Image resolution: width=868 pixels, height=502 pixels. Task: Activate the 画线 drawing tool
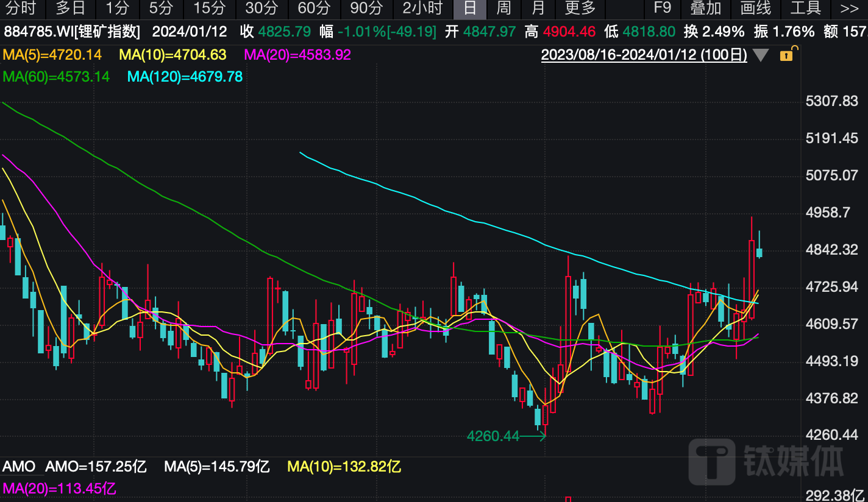click(756, 9)
